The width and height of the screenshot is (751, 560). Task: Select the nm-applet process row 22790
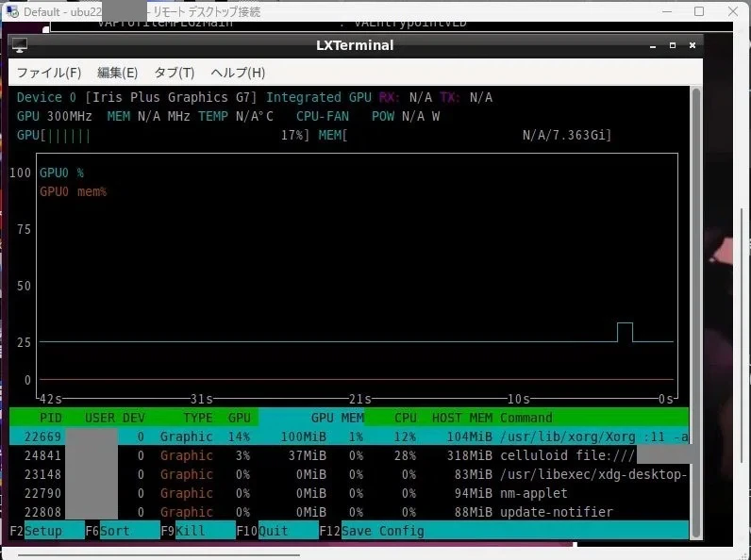(349, 493)
